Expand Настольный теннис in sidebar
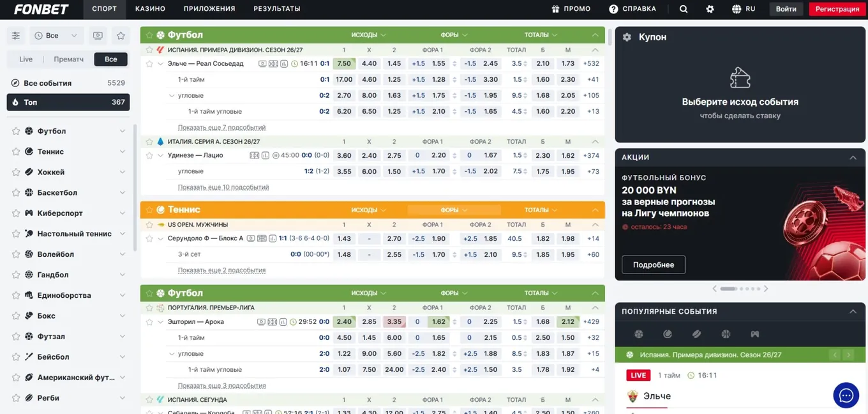The image size is (868, 414). pyautogui.click(x=122, y=233)
